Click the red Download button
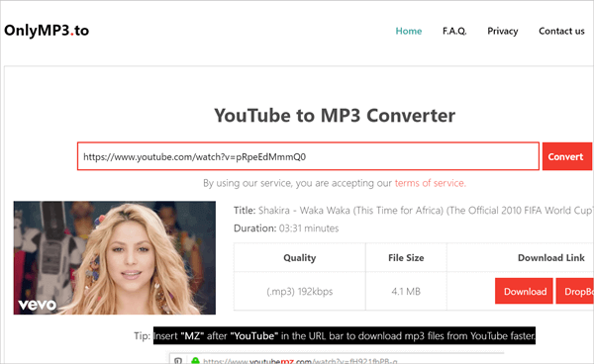Screen dimensions: 594x364 pyautogui.click(x=524, y=292)
